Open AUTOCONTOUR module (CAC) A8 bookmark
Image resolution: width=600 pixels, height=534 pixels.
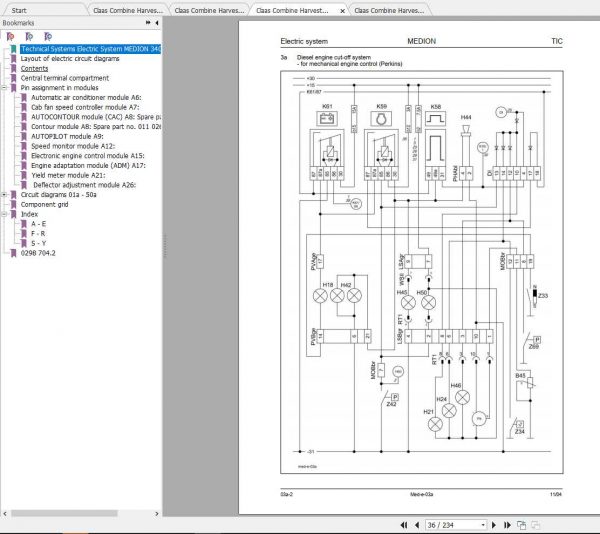96,117
